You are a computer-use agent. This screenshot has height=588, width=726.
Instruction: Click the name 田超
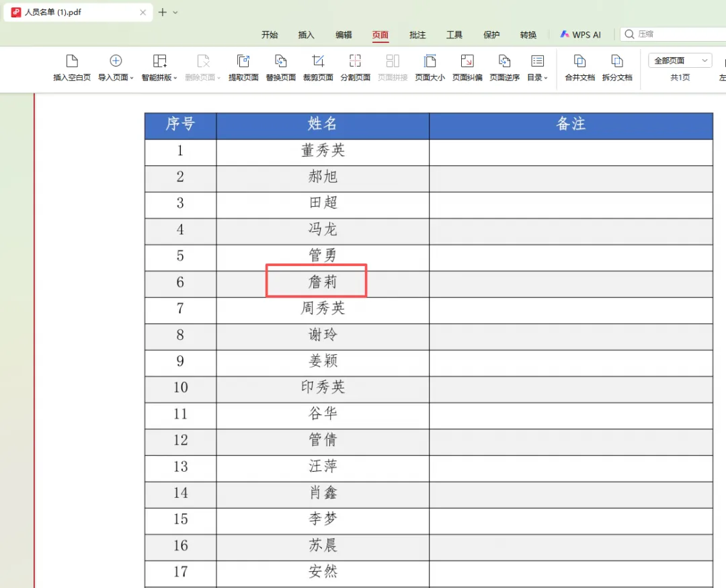[x=323, y=203]
